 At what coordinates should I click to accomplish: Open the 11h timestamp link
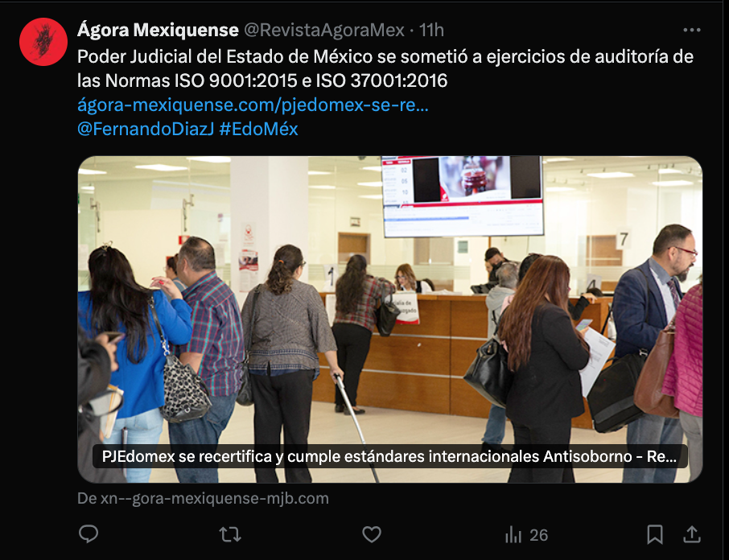pos(431,31)
